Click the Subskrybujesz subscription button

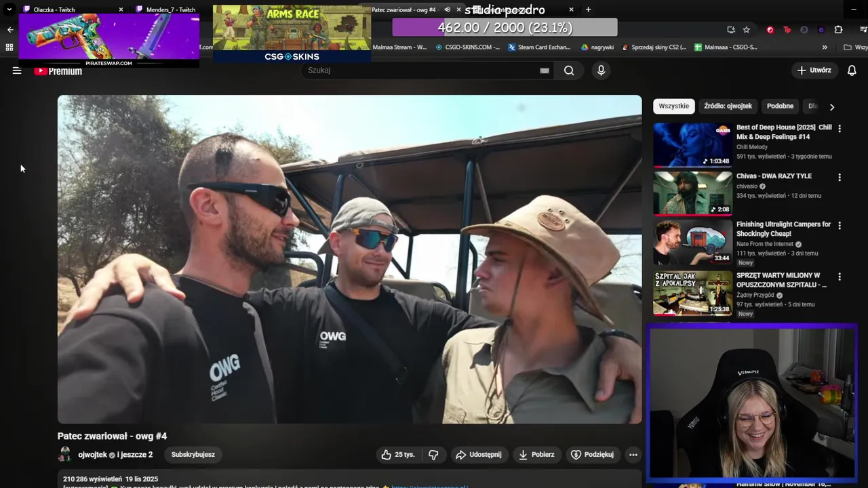pos(193,455)
